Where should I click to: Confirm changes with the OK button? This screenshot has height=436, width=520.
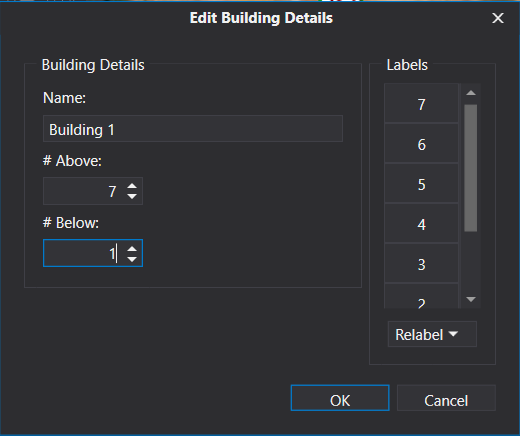tap(340, 398)
